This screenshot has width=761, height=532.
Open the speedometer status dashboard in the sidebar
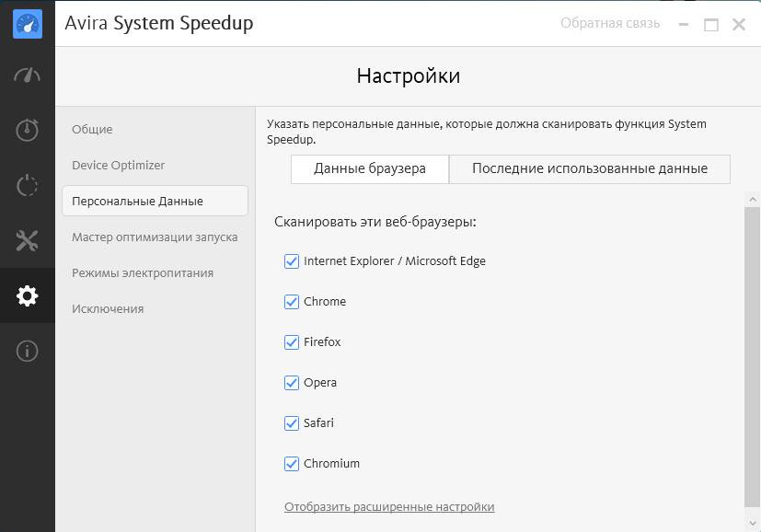(x=28, y=75)
